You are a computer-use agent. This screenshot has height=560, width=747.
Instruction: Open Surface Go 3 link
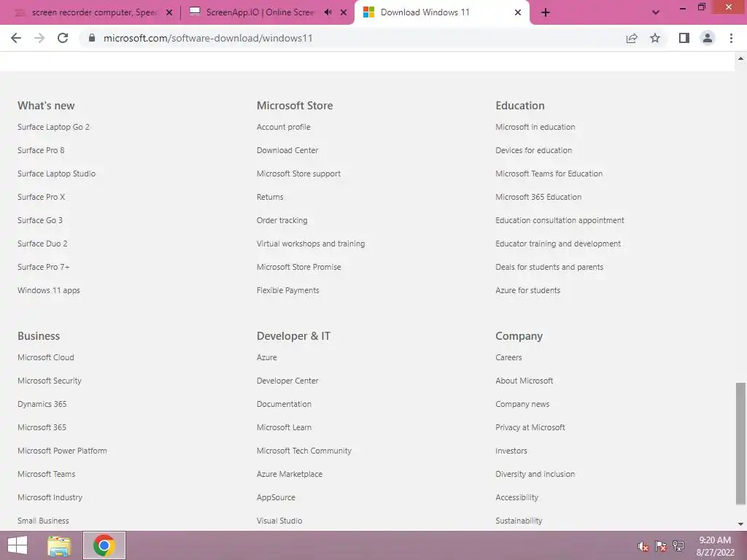(40, 220)
